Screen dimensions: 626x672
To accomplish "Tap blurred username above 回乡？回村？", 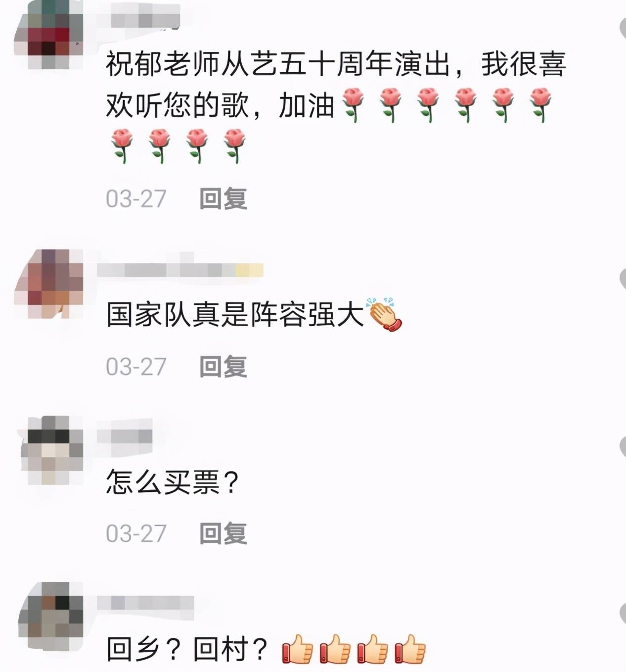I will point(145,603).
